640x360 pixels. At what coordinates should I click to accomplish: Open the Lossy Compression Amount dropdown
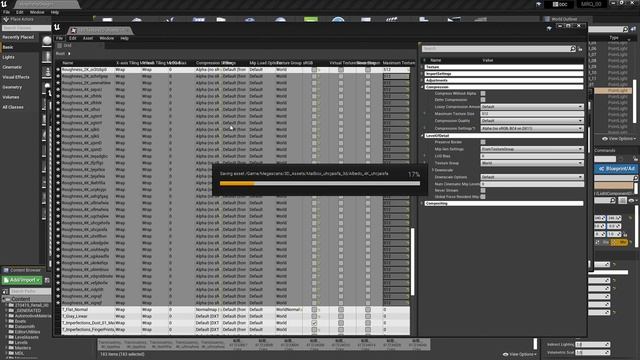tap(532, 107)
